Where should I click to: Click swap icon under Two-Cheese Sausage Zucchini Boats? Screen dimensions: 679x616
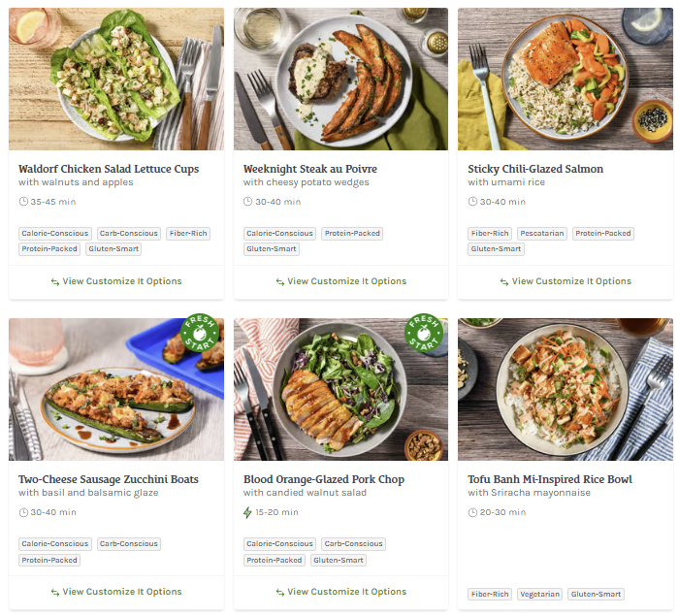click(x=55, y=593)
